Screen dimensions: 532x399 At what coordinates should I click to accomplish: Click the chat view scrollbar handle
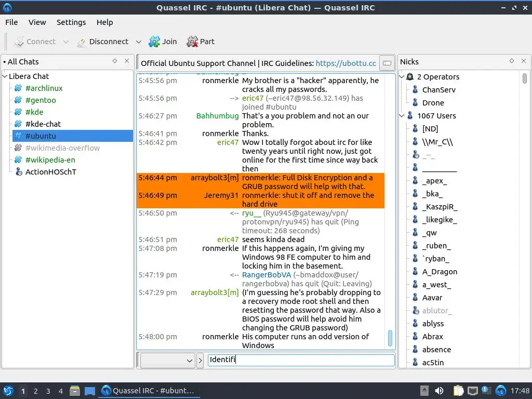tap(390, 338)
